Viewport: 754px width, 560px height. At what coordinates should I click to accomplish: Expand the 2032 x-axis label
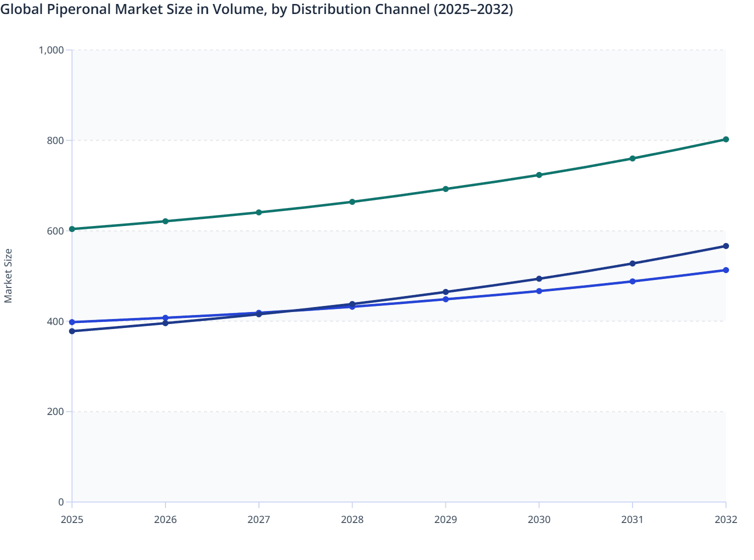point(725,520)
